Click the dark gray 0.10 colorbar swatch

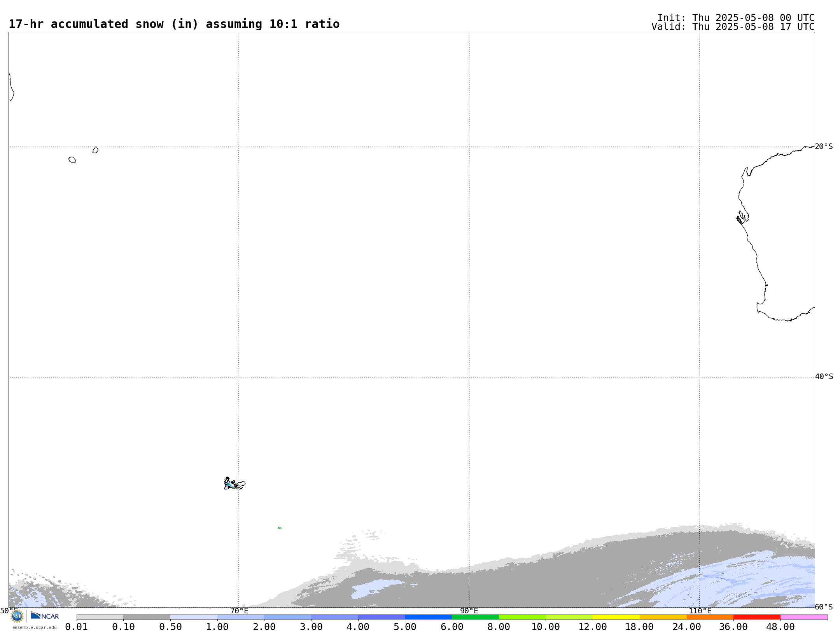[147, 617]
